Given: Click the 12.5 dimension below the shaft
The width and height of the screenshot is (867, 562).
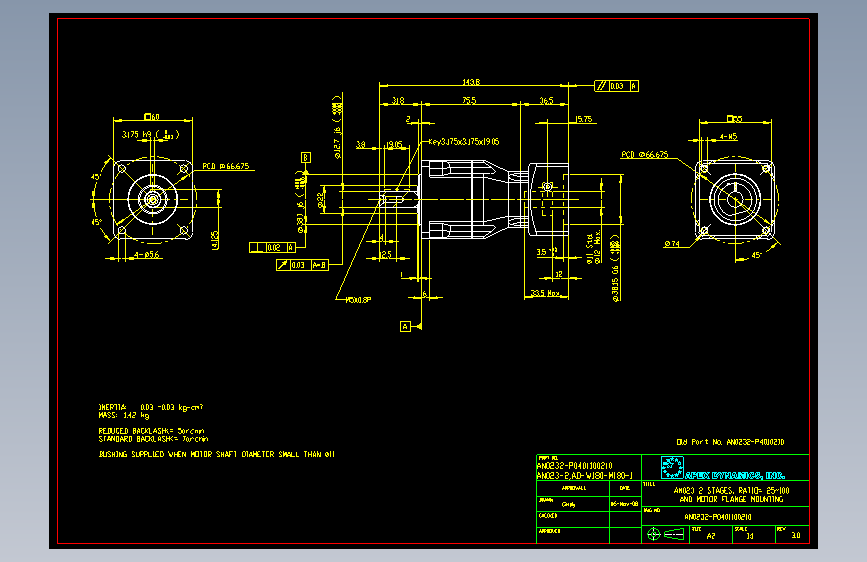Looking at the screenshot, I should pyautogui.click(x=386, y=254).
